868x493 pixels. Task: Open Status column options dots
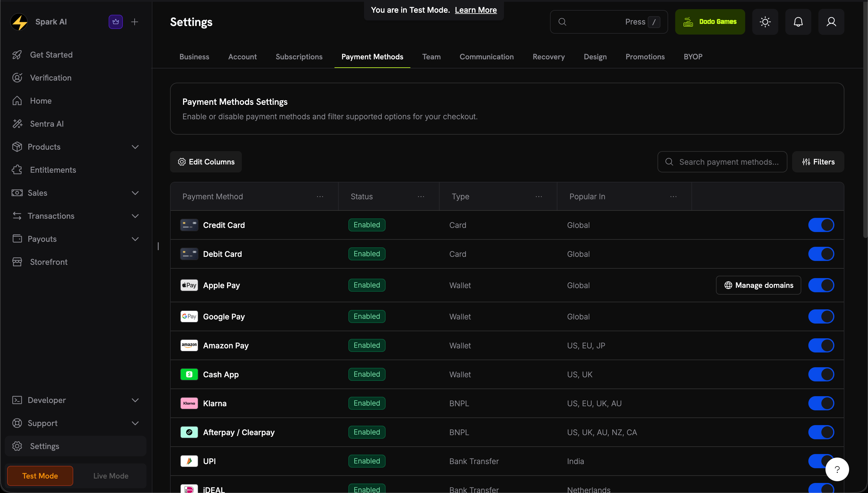[x=421, y=197]
